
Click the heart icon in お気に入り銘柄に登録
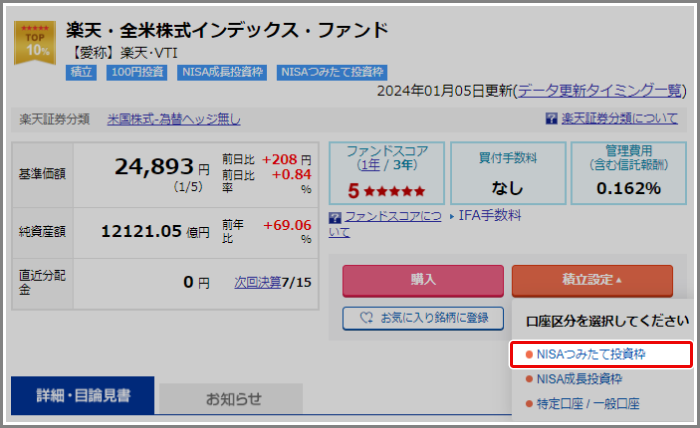367,318
